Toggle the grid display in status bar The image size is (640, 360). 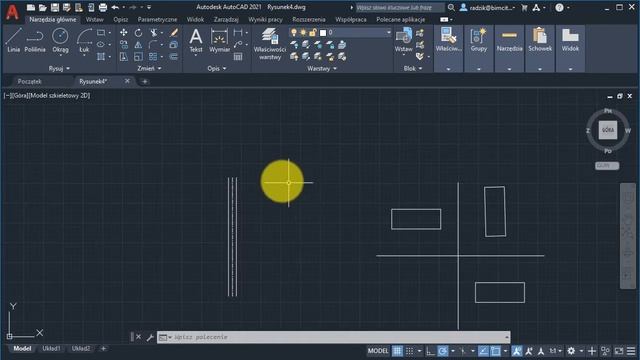[397, 351]
